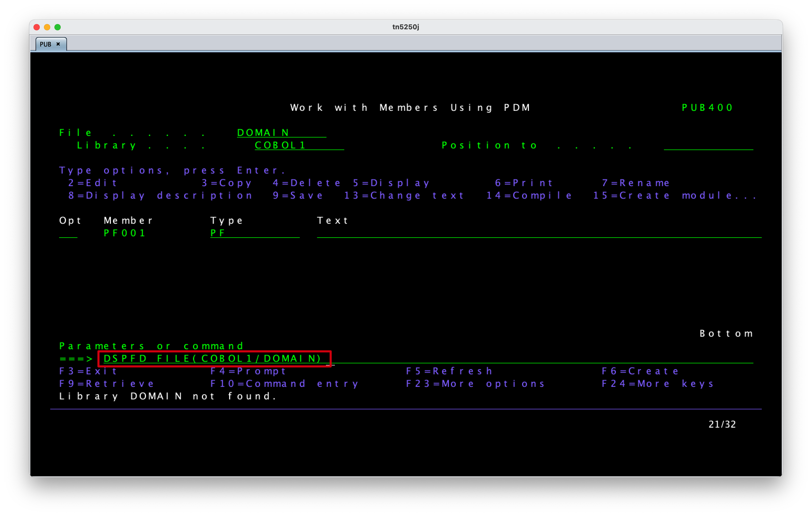Click the 9=Save option text
The image size is (812, 516).
(297, 196)
